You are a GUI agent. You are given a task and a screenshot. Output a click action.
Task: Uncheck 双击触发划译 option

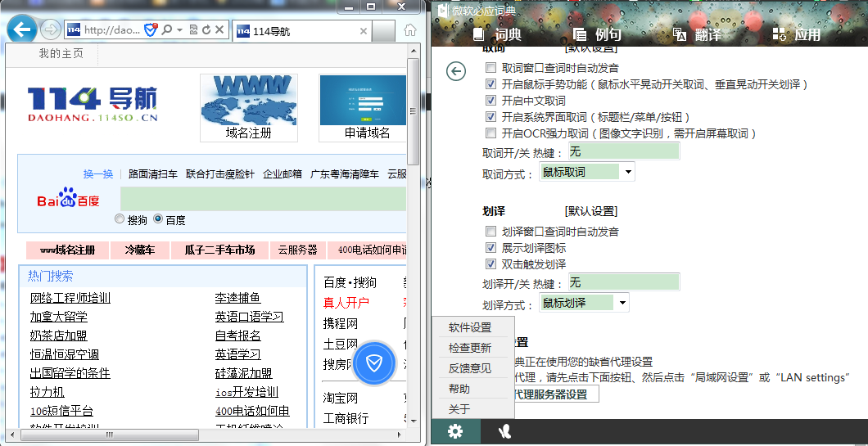[x=491, y=264]
